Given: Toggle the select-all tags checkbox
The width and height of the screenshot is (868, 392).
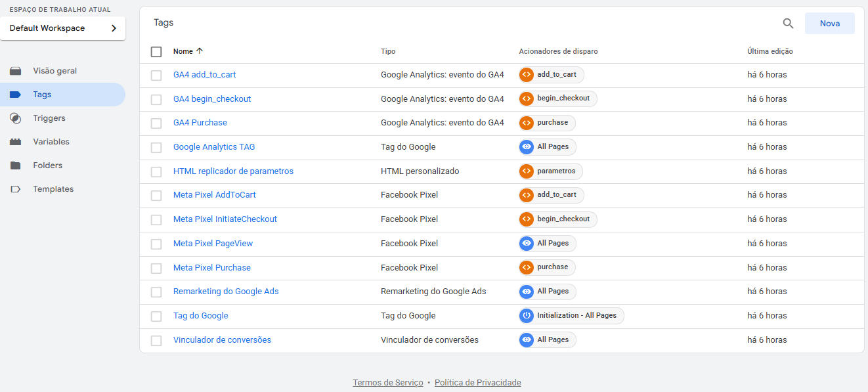Looking at the screenshot, I should click(x=156, y=52).
